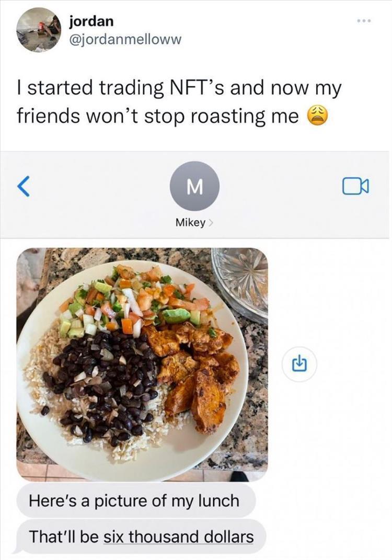The height and width of the screenshot is (560, 392).
Task: Select the 'Here's a picture of my lunch' bubble
Action: pyautogui.click(x=136, y=500)
